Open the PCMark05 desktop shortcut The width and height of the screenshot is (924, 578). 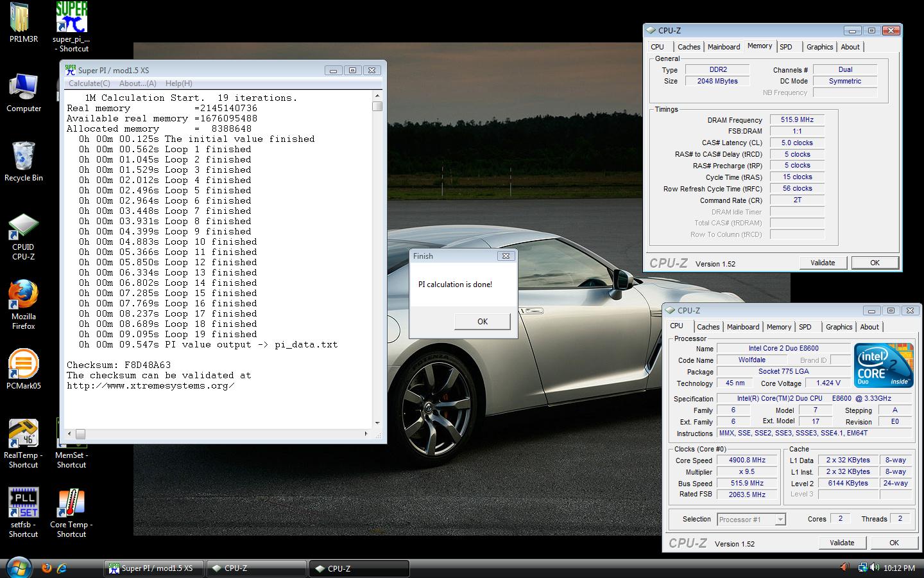point(24,369)
